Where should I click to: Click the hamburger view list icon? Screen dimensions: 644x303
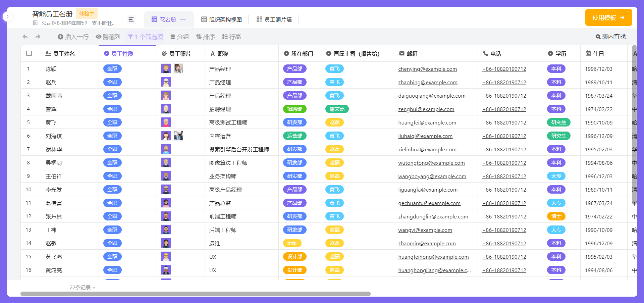tap(131, 19)
